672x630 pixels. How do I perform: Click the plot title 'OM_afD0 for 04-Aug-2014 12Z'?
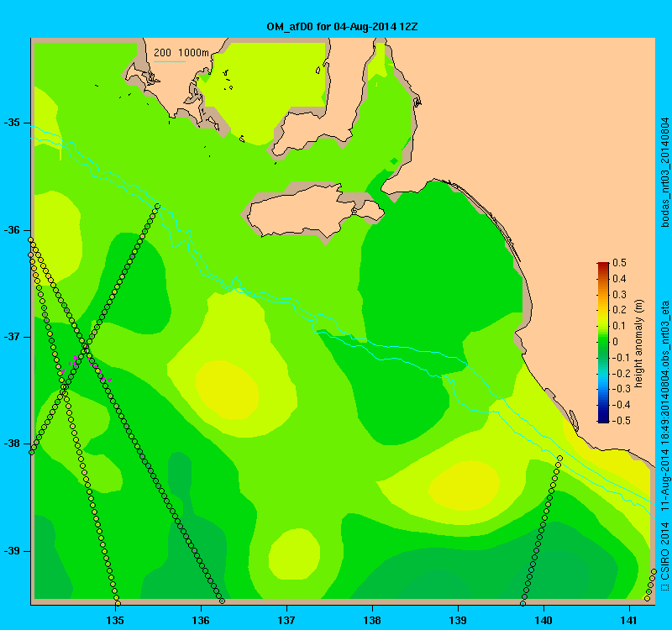[x=342, y=27]
